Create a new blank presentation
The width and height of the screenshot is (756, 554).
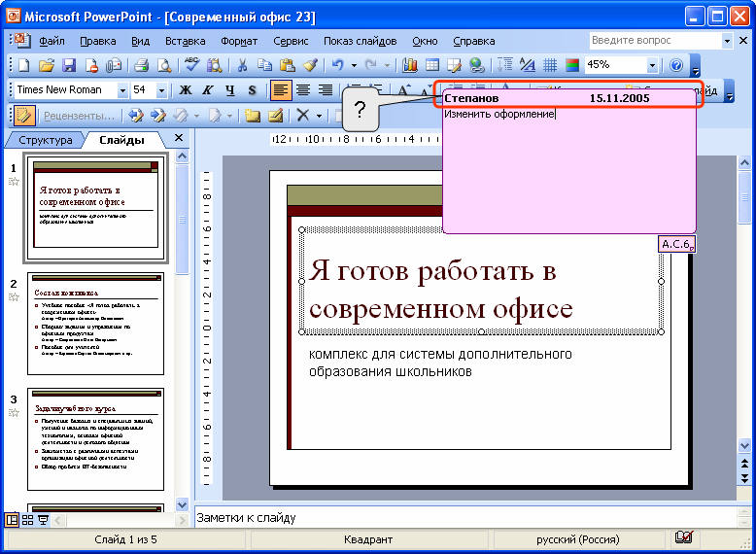tap(23, 65)
